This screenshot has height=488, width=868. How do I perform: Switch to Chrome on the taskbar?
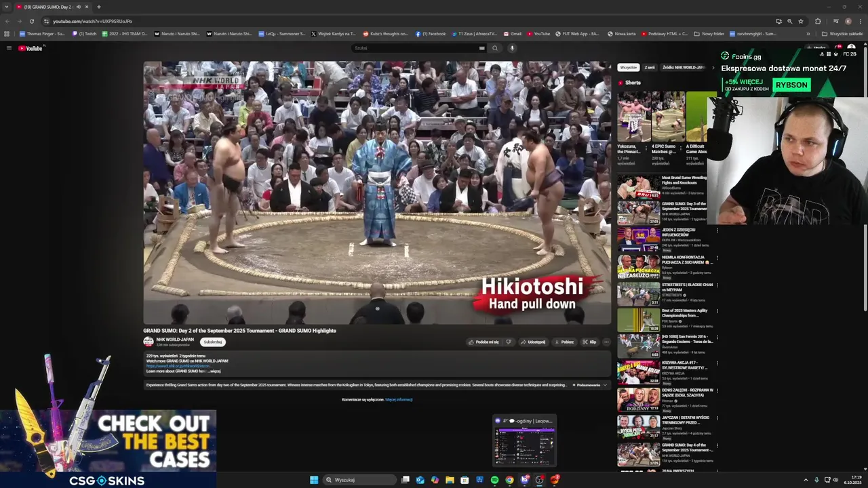(x=509, y=480)
